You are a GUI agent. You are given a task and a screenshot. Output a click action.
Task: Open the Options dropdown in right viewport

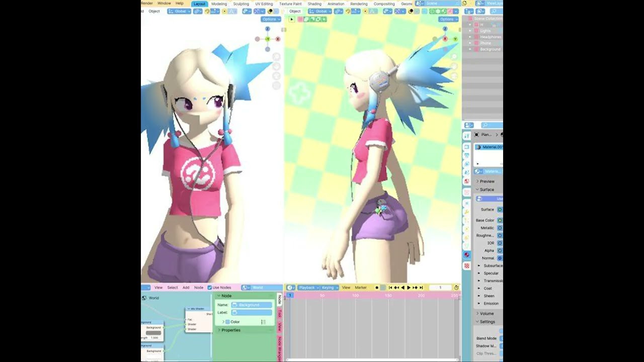tap(448, 19)
